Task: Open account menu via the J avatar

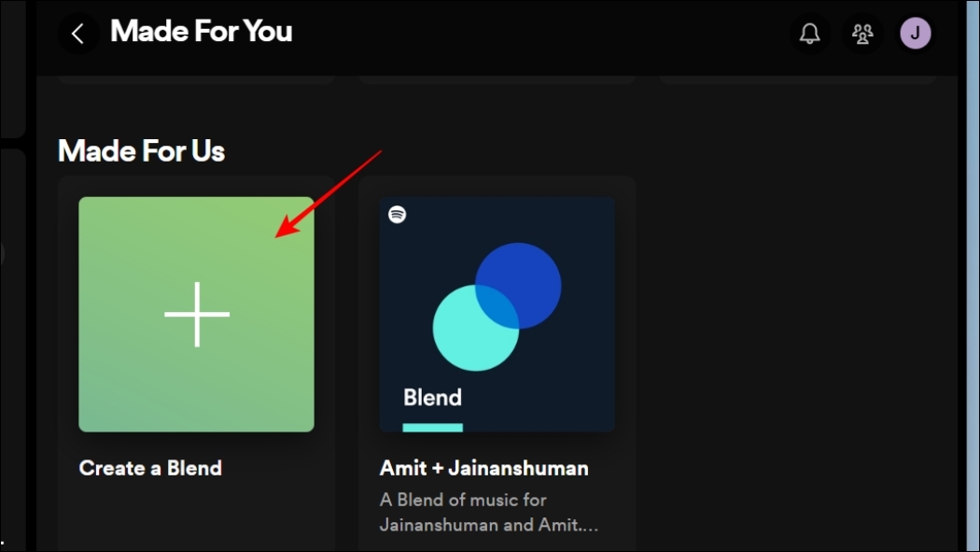Action: [916, 33]
